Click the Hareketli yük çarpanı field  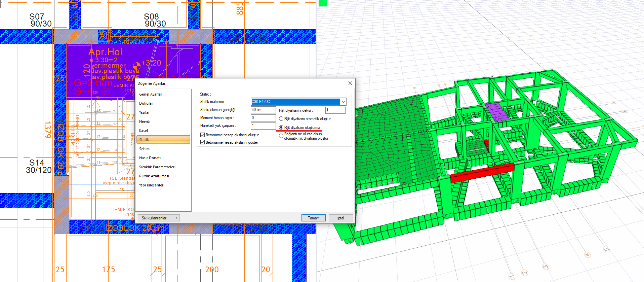(x=263, y=126)
